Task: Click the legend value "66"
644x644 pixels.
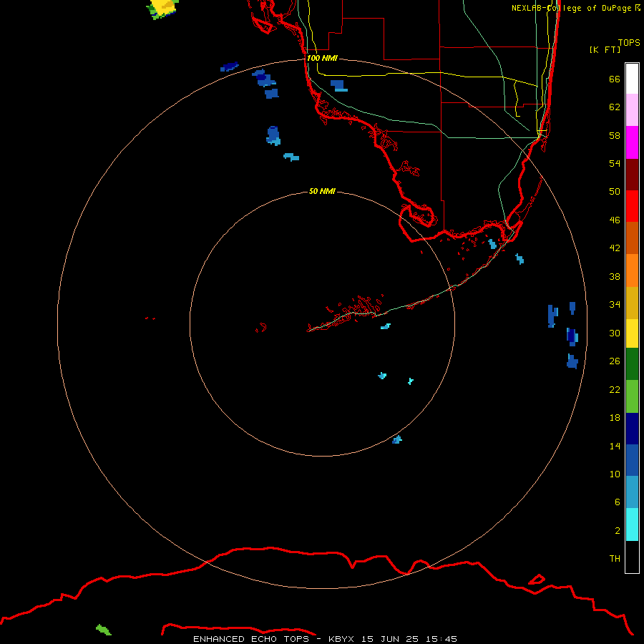Action: click(615, 79)
